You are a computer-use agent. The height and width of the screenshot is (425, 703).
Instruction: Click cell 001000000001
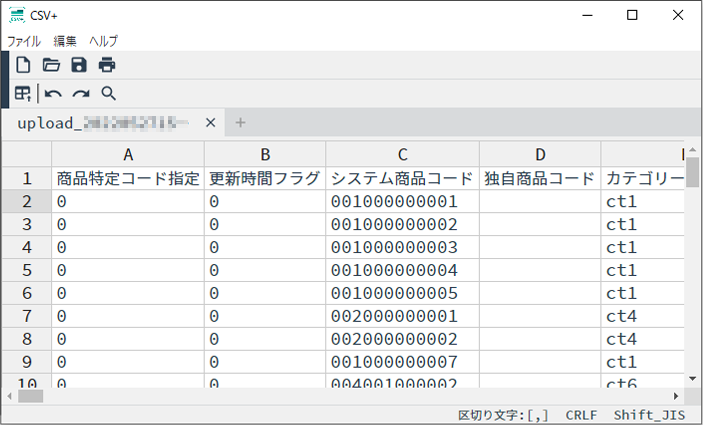[x=403, y=201]
